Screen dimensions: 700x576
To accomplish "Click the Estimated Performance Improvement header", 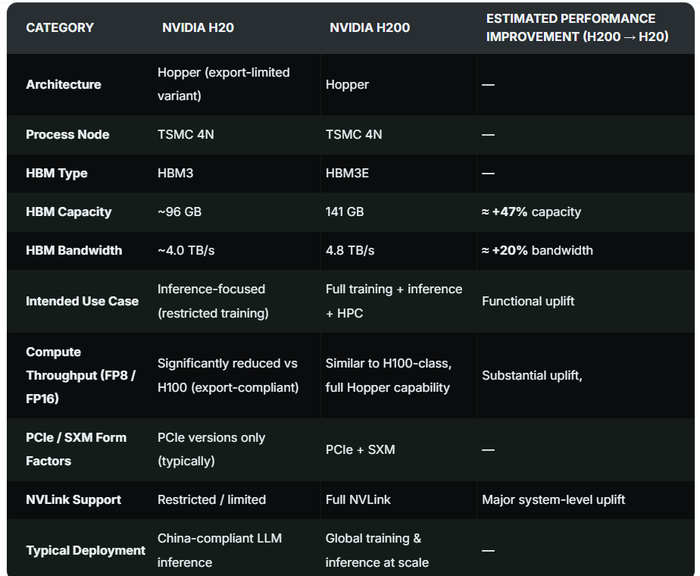I will pyautogui.click(x=570, y=27).
